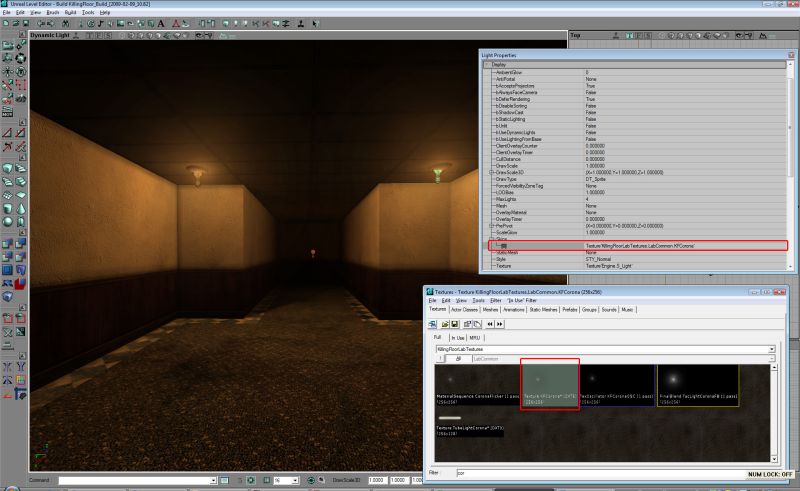
Task: Open the Brush menu in main window
Action: [53, 12]
